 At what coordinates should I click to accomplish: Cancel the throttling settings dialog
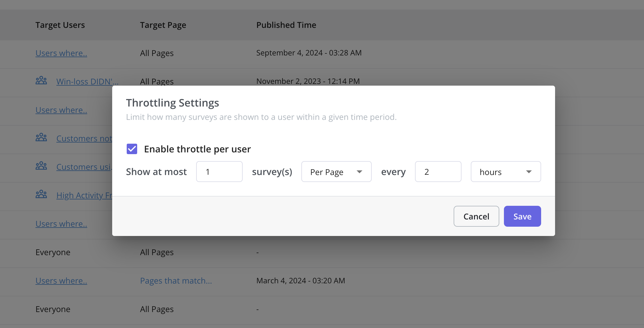(476, 216)
